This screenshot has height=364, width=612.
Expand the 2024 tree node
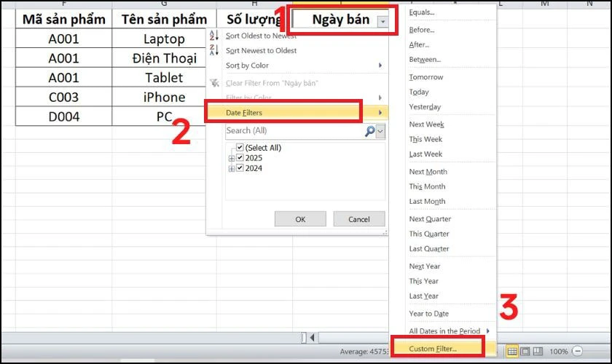coord(232,169)
